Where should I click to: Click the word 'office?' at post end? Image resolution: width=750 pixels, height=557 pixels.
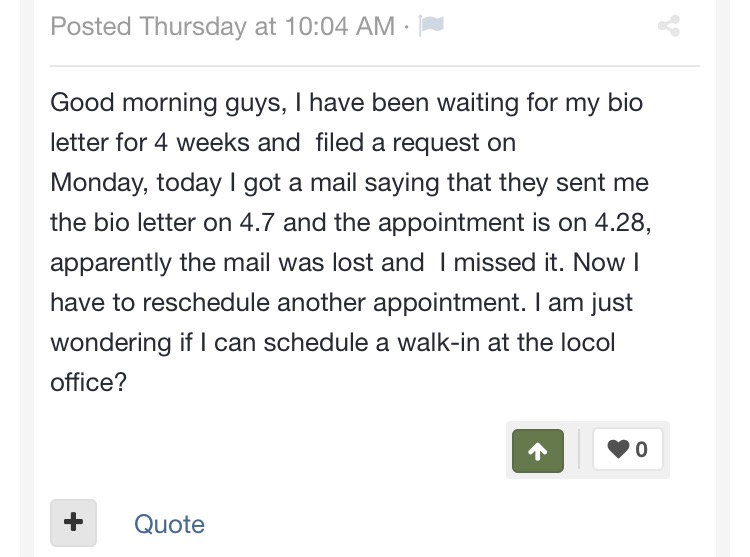click(89, 382)
